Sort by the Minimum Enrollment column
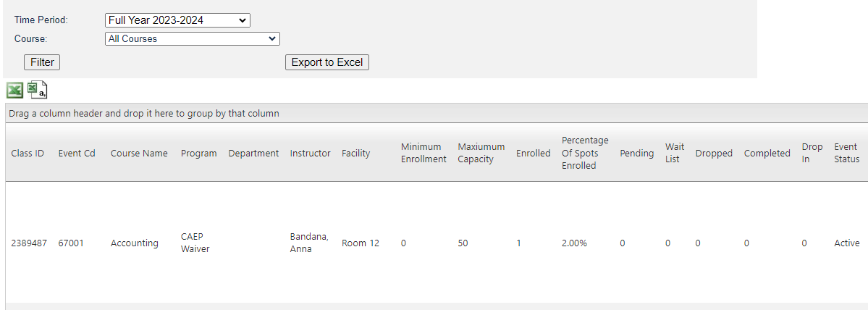The width and height of the screenshot is (868, 310). tap(424, 153)
